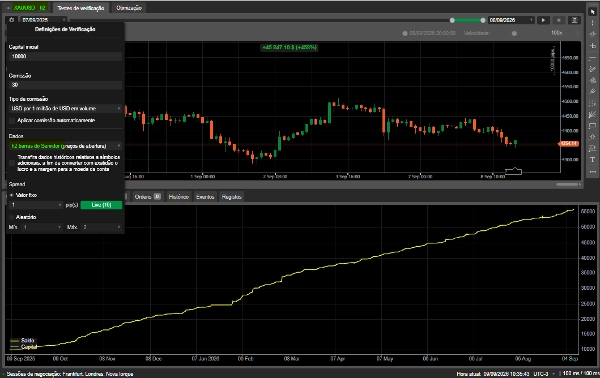Open the Eventos tab
Screen dimensions: 600x378
click(205, 197)
